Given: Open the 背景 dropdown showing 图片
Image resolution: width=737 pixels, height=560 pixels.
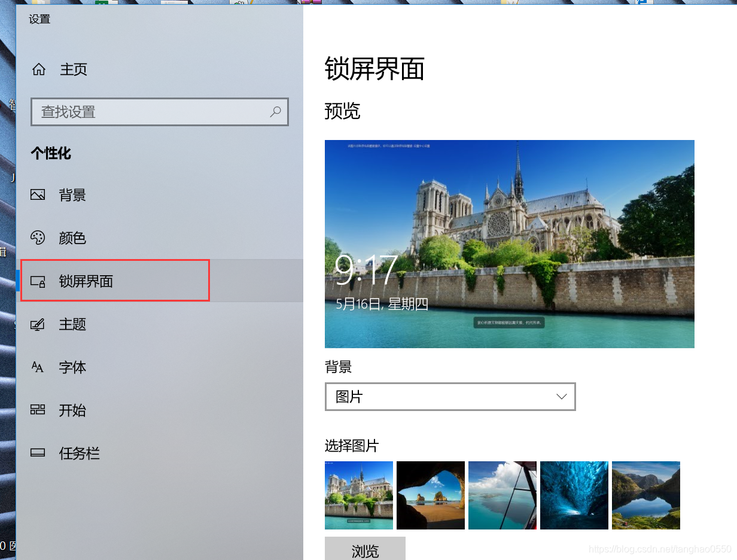Looking at the screenshot, I should point(450,397).
